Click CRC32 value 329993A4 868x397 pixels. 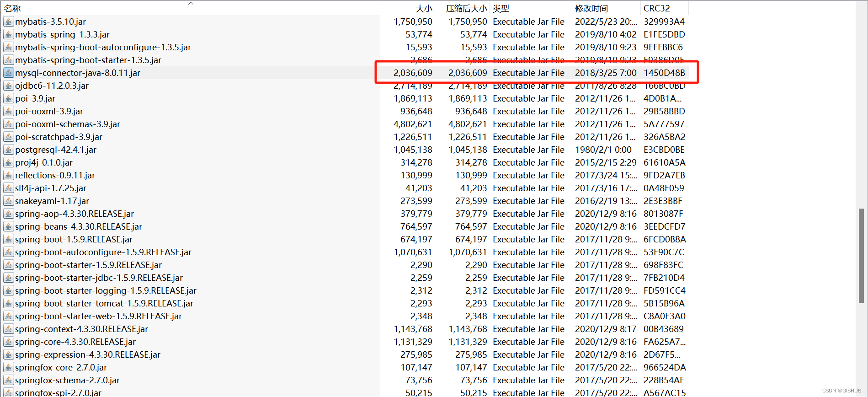(x=664, y=21)
